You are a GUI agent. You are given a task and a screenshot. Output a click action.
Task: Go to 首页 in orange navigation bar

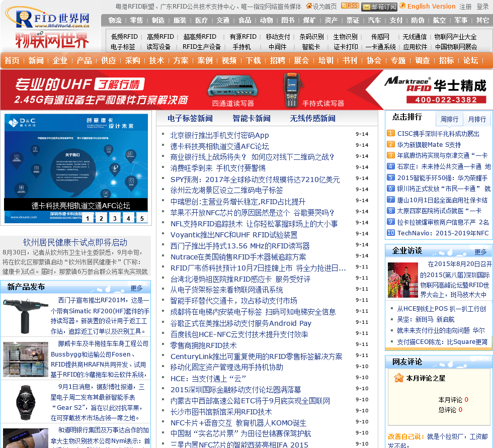pos(12,60)
